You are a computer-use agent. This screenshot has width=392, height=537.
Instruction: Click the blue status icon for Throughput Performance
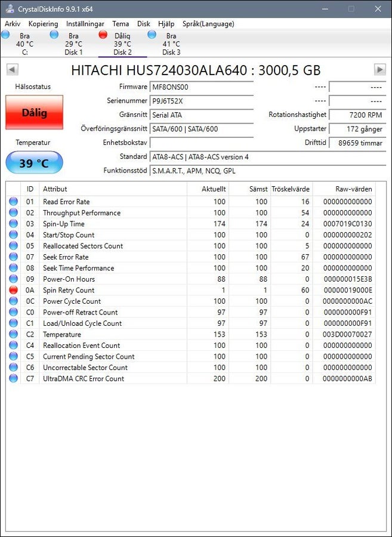(x=13, y=212)
